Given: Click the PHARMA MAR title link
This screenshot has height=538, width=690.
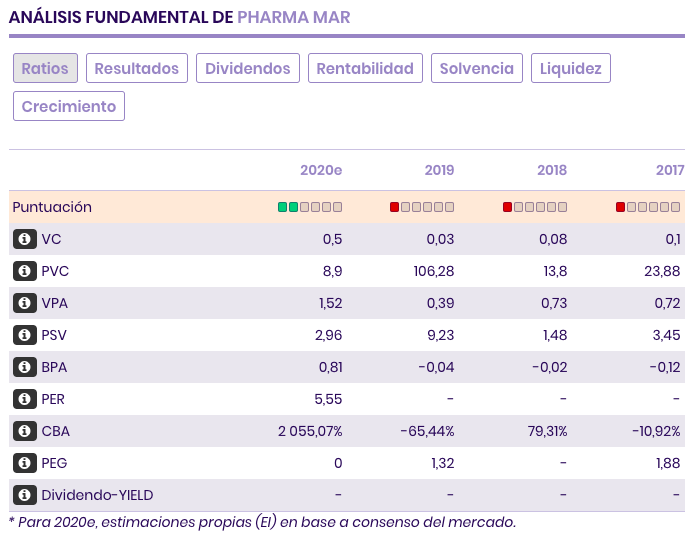Looking at the screenshot, I should [294, 18].
